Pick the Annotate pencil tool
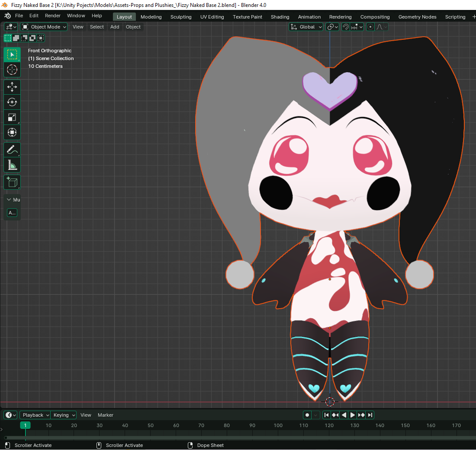Viewport: 476px width, 450px height. pos(12,150)
